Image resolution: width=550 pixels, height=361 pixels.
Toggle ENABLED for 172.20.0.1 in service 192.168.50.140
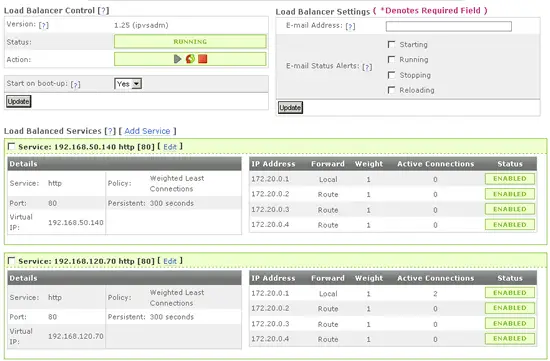(510, 179)
